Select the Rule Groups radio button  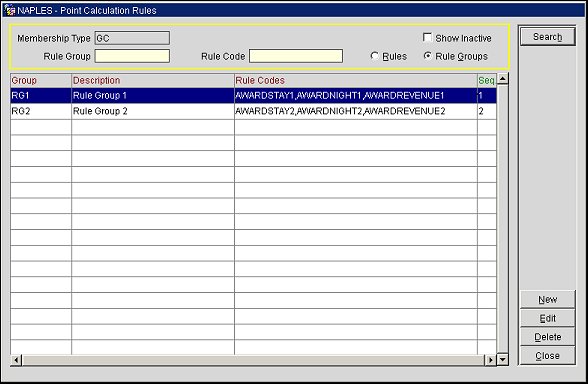(x=428, y=56)
